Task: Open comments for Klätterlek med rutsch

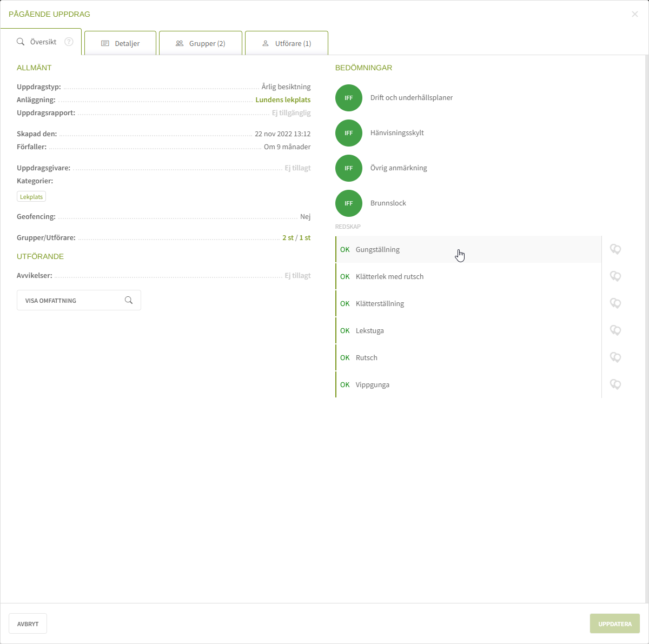Action: [615, 276]
